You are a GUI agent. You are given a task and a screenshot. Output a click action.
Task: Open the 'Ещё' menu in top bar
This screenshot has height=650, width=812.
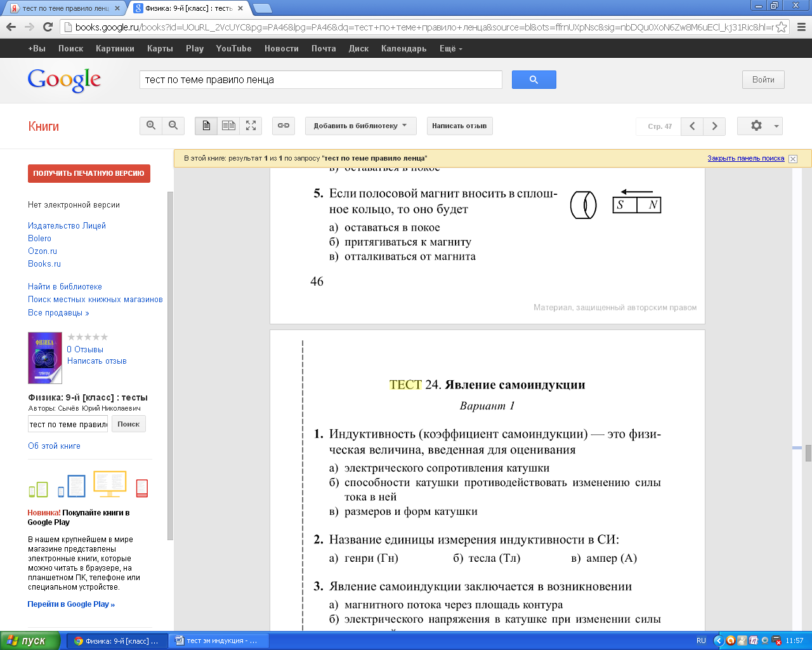click(x=451, y=48)
